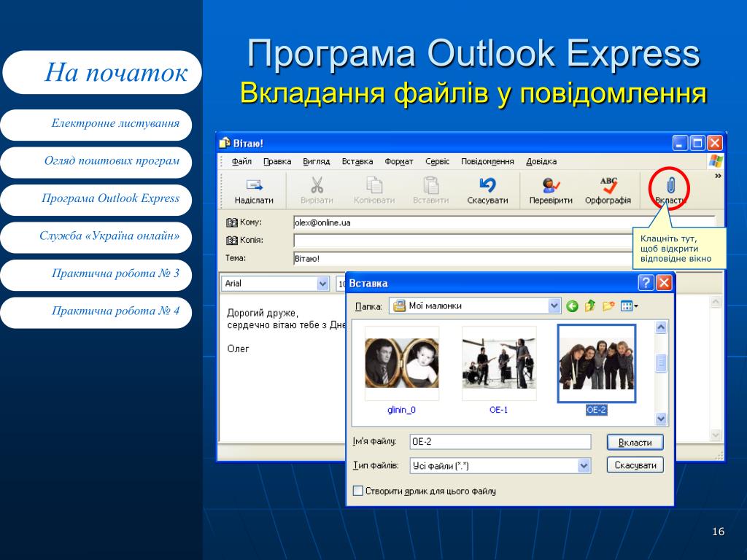The image size is (747, 560).
Task: Click the Скасувати button in dialog
Action: (635, 465)
